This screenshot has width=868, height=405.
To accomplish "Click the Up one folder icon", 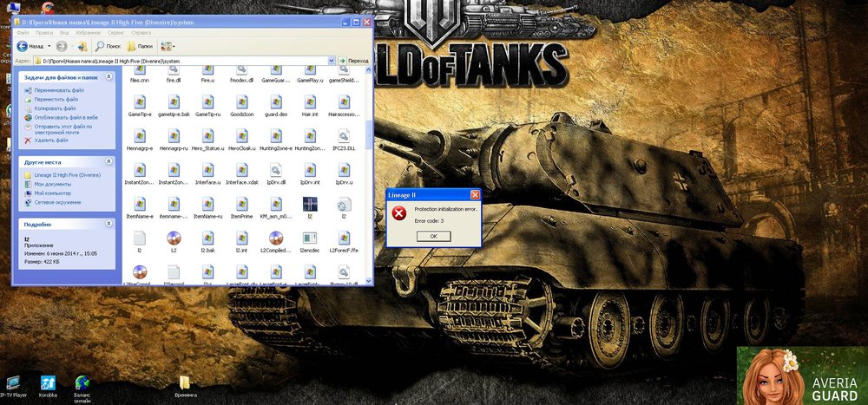I will coord(82,45).
